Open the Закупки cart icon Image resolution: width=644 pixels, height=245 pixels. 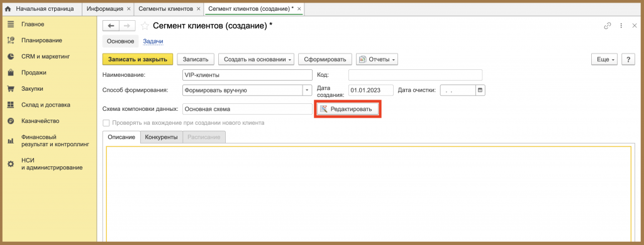click(11, 89)
